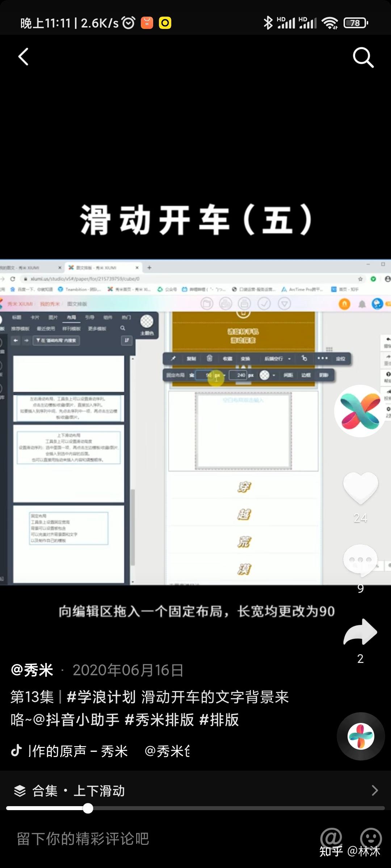
Task: Like the video with the heart icon
Action: coord(361,488)
